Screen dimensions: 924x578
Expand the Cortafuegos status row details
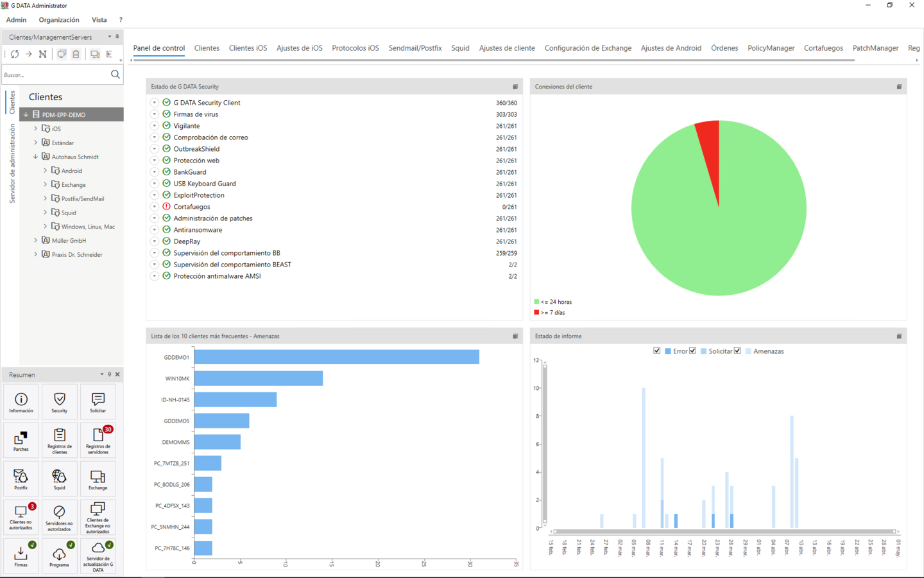coord(155,207)
